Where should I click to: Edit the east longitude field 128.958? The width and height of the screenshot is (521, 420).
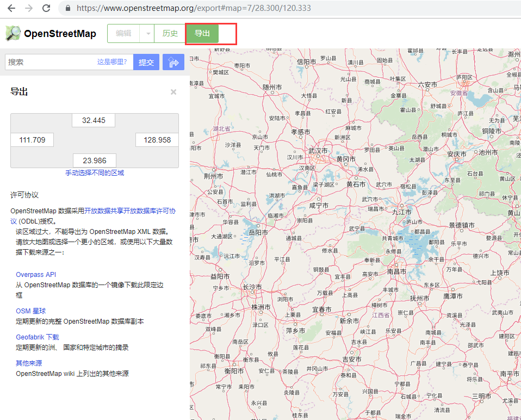pyautogui.click(x=157, y=140)
